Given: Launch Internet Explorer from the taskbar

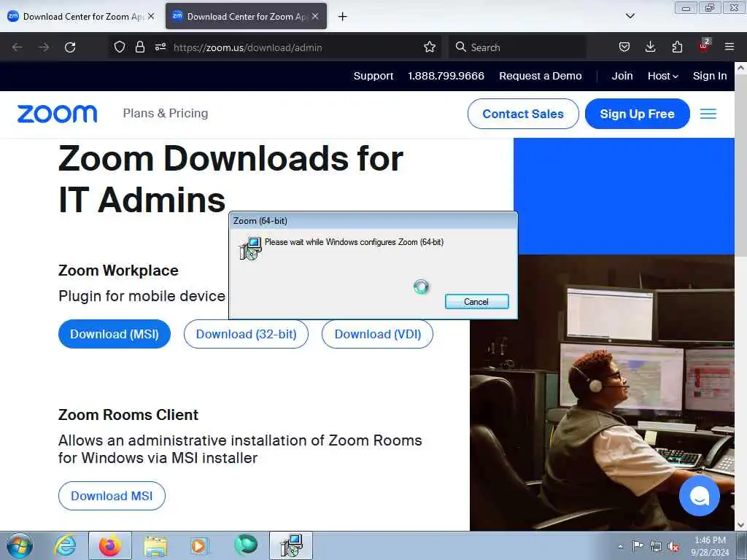Looking at the screenshot, I should pos(65,545).
